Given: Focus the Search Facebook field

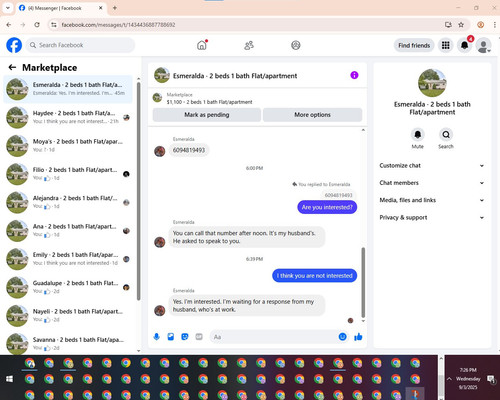Looking at the screenshot, I should click(x=80, y=45).
